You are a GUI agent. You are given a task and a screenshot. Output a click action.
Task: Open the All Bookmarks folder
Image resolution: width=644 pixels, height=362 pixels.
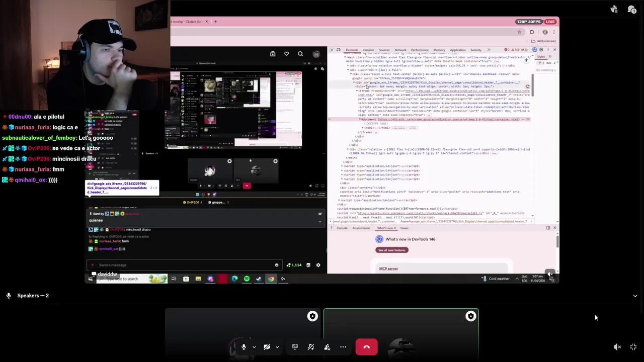coord(544,41)
